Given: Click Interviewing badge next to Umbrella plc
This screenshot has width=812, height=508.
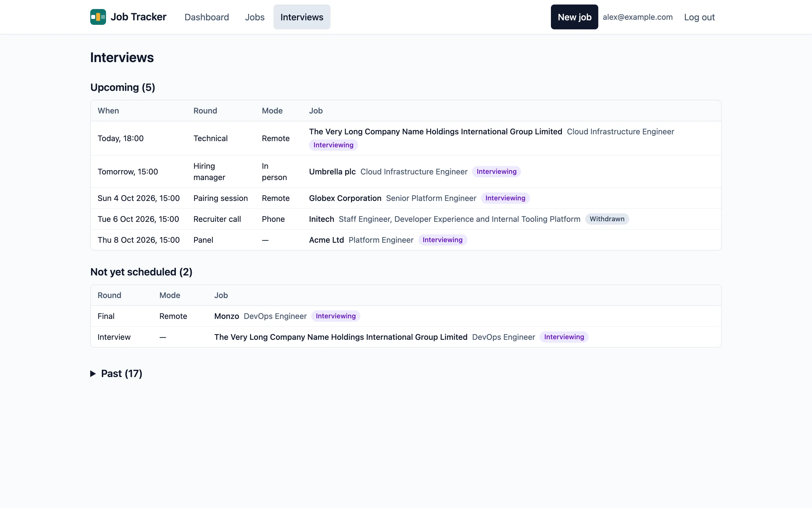Looking at the screenshot, I should [x=496, y=172].
